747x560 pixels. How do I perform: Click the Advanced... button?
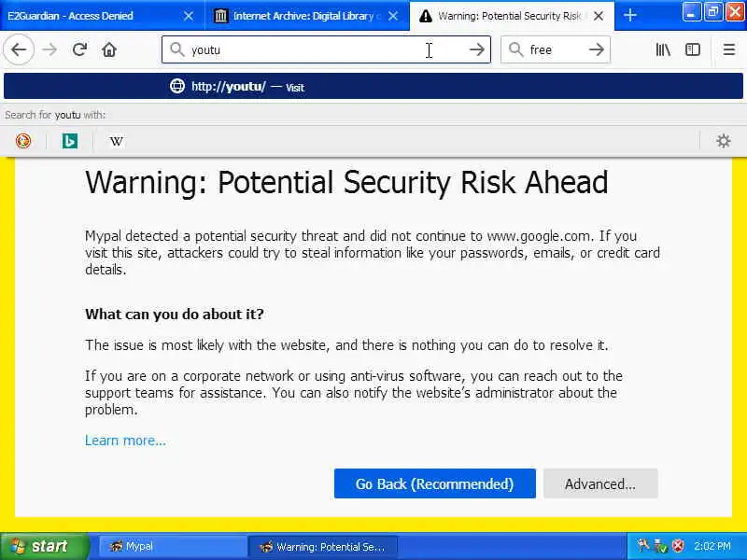600,483
